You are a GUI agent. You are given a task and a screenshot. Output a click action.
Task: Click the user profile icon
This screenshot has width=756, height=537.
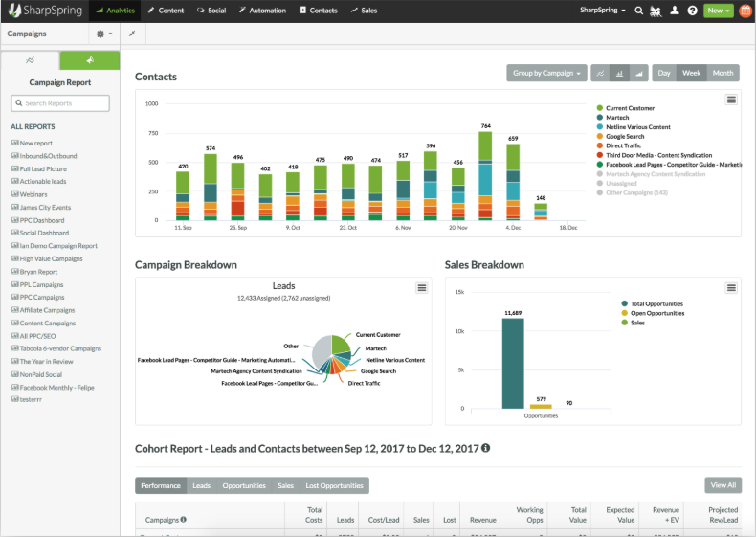point(675,11)
